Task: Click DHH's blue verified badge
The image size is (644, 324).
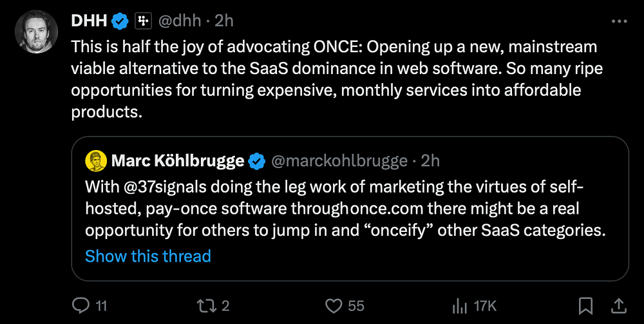Action: (x=120, y=21)
